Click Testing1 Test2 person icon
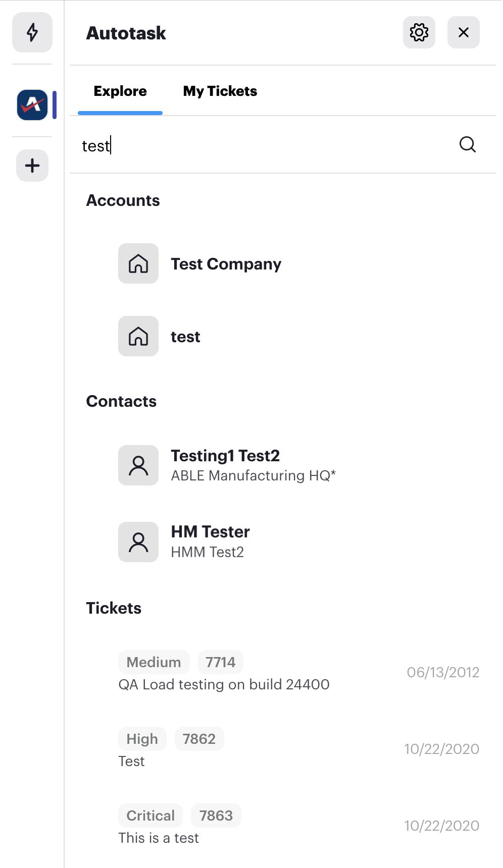 click(138, 465)
